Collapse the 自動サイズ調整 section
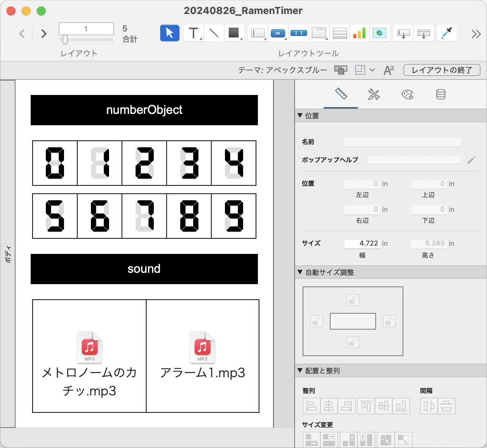 pyautogui.click(x=300, y=272)
